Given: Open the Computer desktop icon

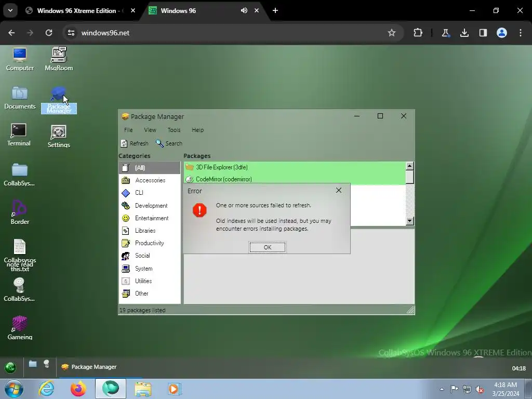Looking at the screenshot, I should coord(20,59).
